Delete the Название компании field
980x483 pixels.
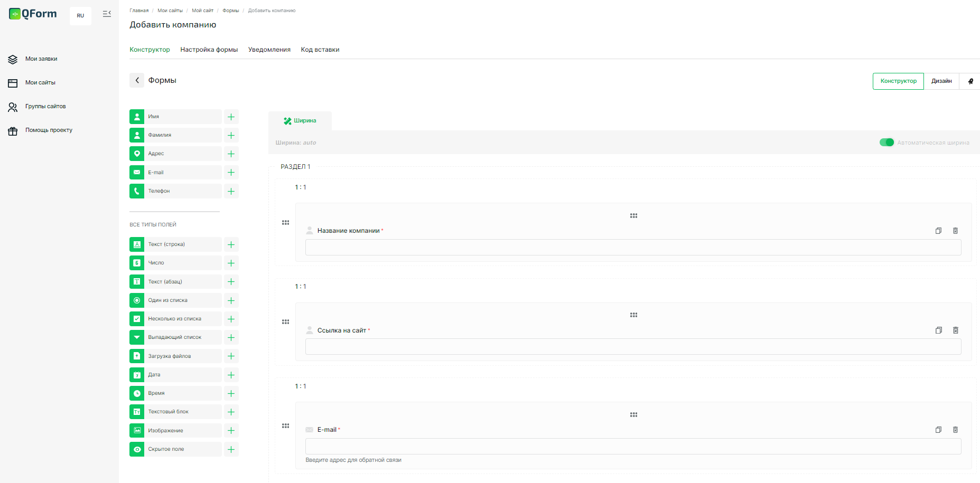click(955, 231)
